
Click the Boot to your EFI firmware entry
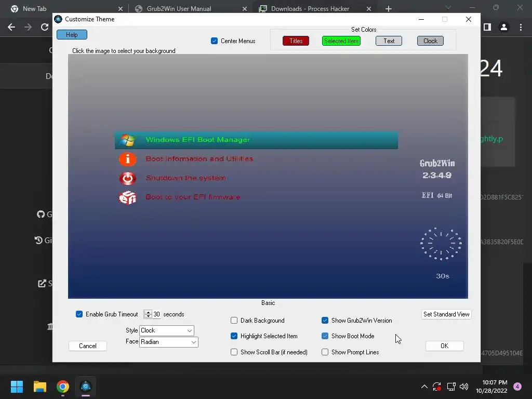click(193, 197)
